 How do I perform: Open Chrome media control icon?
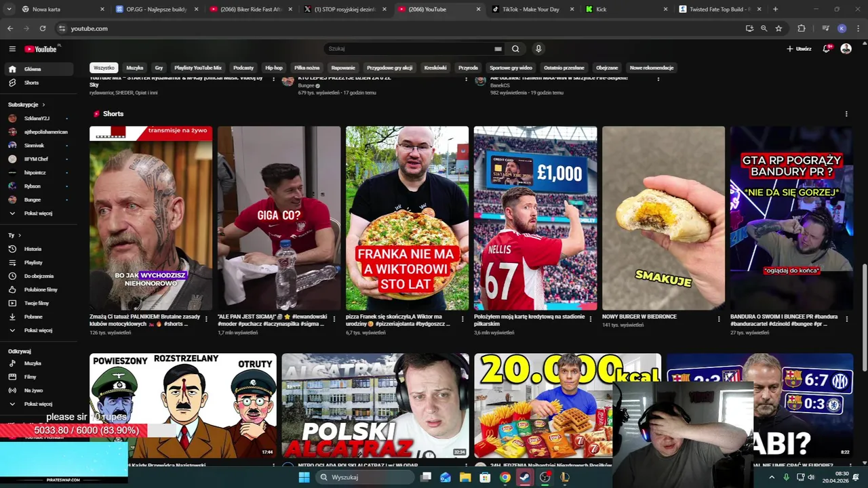click(825, 28)
